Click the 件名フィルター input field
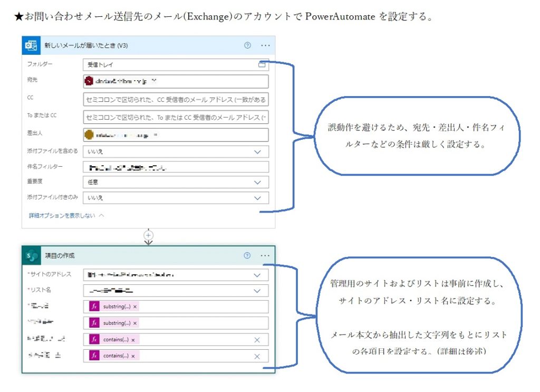The width and height of the screenshot is (540, 392). pos(176,167)
